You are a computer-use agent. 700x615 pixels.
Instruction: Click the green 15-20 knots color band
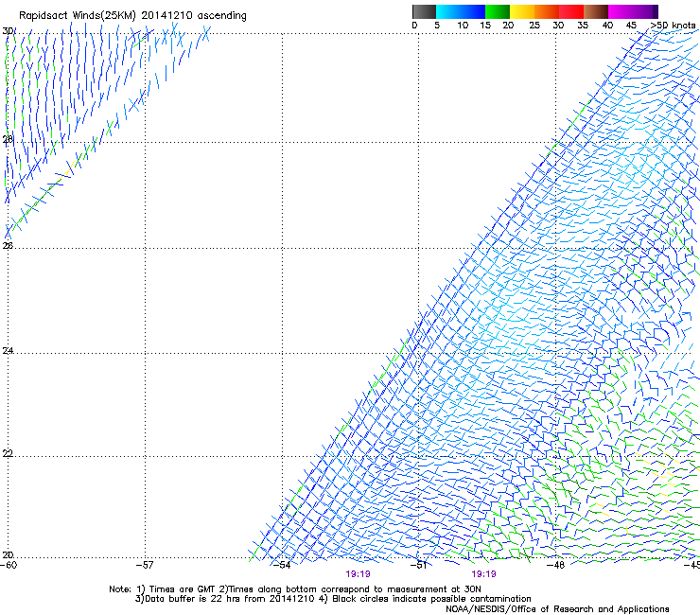click(498, 11)
